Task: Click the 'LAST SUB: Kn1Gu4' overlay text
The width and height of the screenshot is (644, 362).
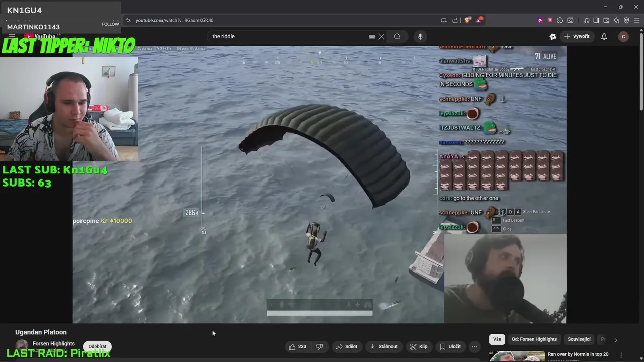Action: [54, 170]
